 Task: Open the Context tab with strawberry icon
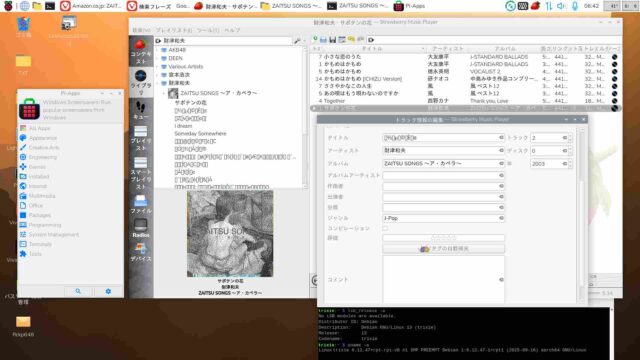click(141, 52)
